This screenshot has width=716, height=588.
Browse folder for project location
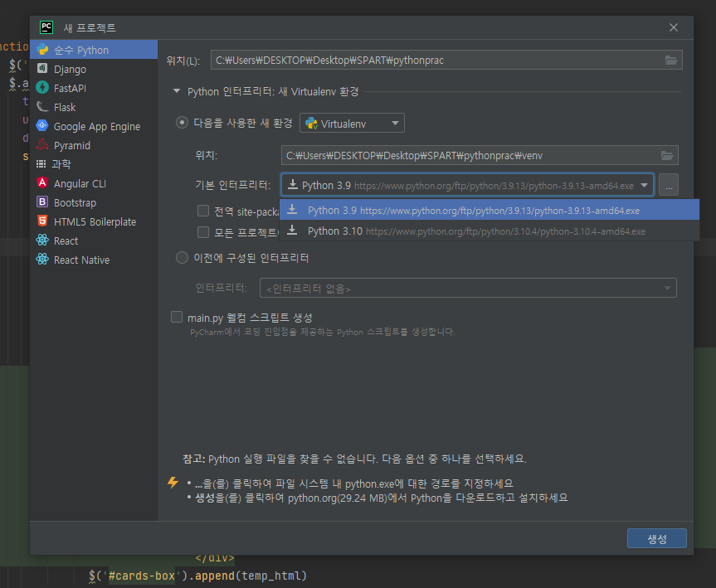pyautogui.click(x=671, y=60)
